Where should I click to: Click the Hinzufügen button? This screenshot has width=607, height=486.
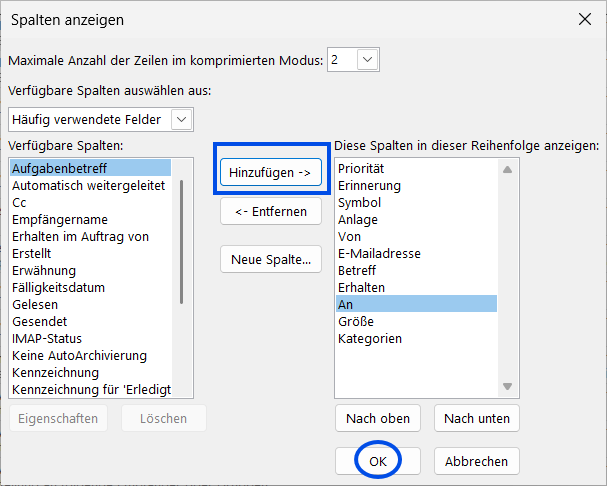270,172
